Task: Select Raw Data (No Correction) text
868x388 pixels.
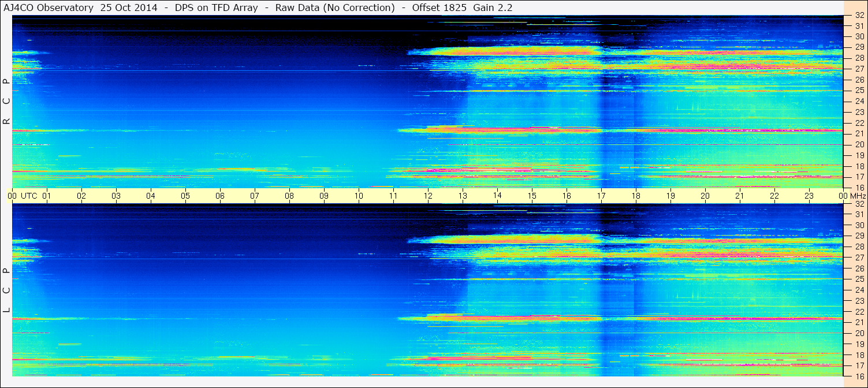Action: point(335,8)
